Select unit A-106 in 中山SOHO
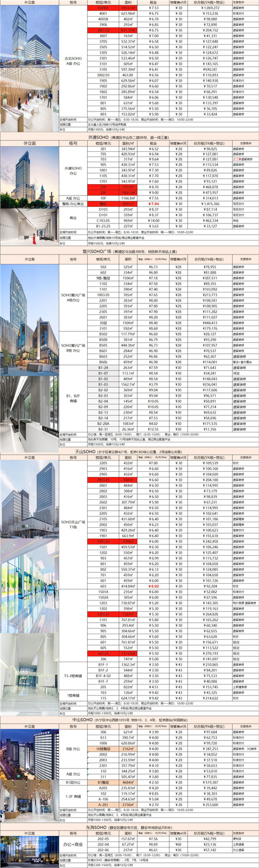This screenshot has width=259, height=868. click(103, 799)
